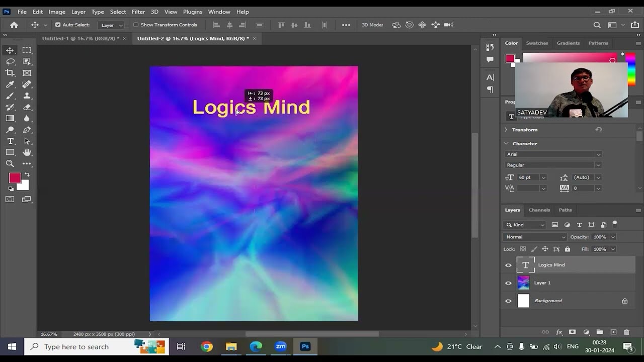Select the Spot Healing Brush tool
The width and height of the screenshot is (644, 362).
tap(27, 84)
